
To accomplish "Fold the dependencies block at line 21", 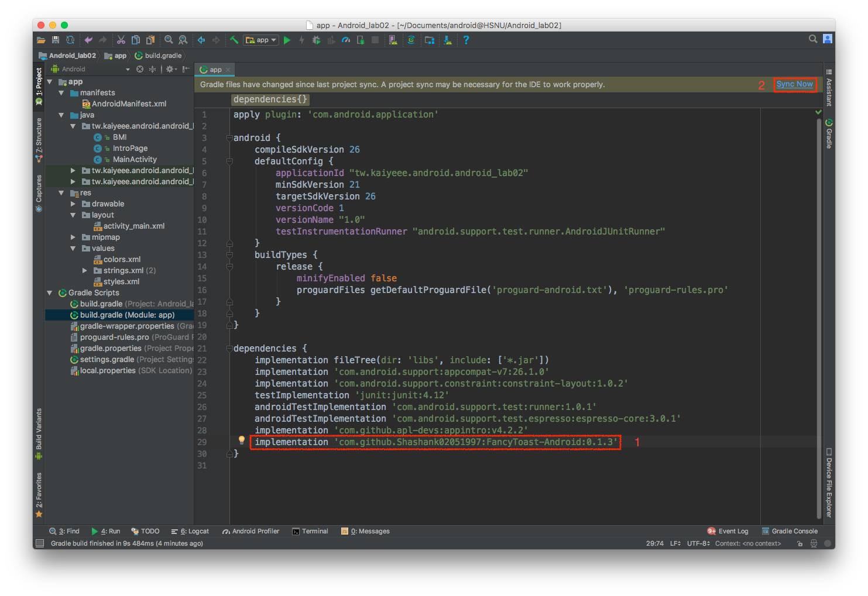I will 229,349.
